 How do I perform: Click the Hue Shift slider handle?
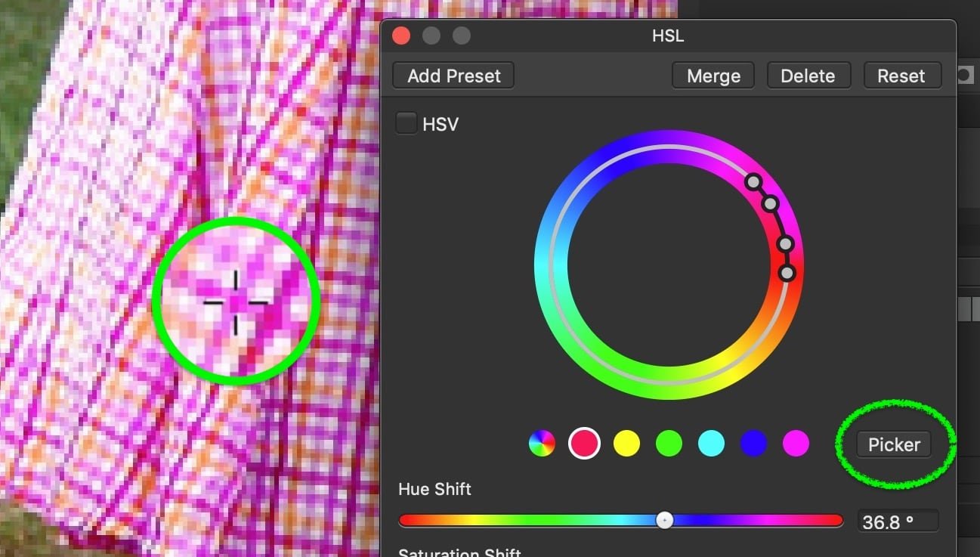664,520
